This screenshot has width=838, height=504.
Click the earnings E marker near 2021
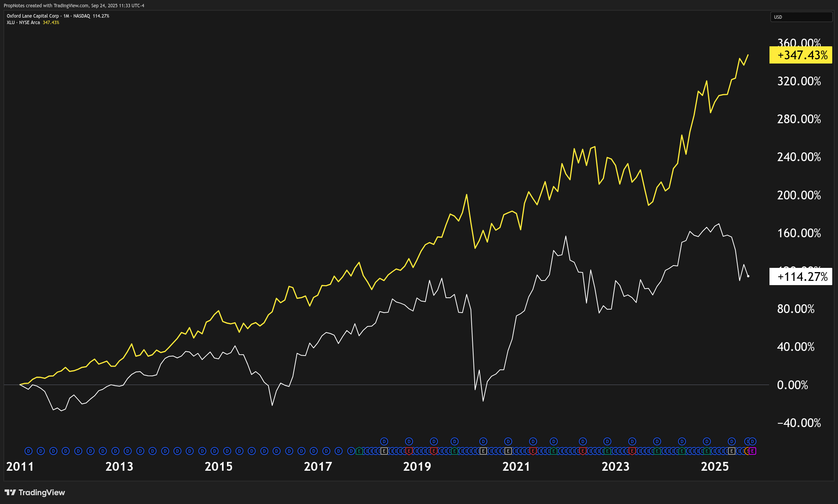508,451
